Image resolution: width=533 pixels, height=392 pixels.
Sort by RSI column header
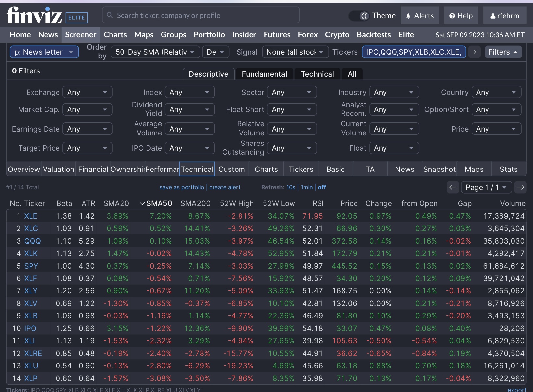pyautogui.click(x=318, y=203)
